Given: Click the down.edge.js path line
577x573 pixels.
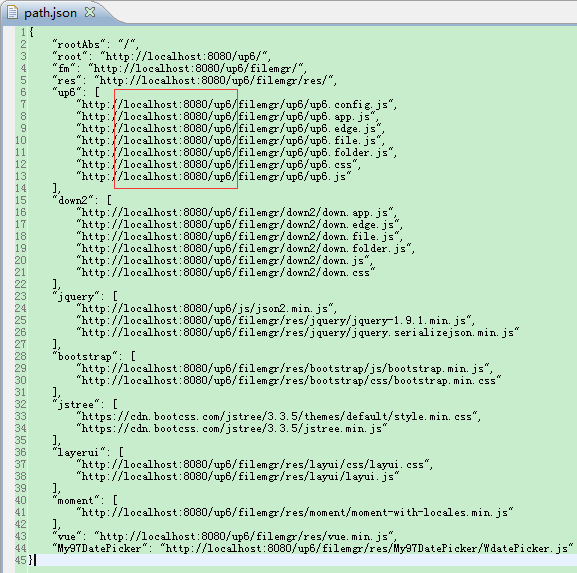Looking at the screenshot, I should tap(239, 224).
